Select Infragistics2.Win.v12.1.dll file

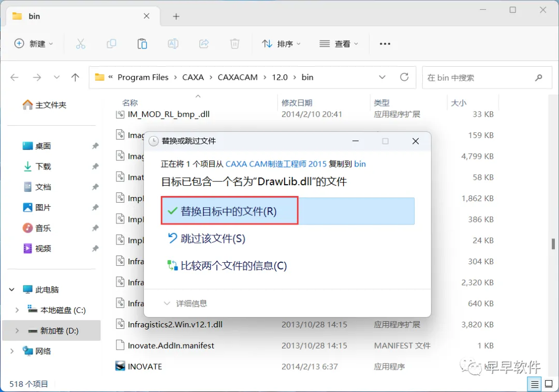169,324
